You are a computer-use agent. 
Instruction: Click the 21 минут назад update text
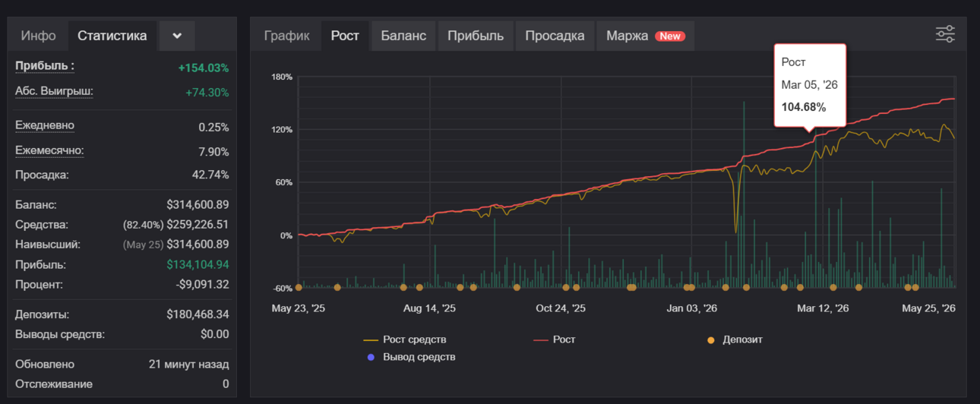point(188,365)
